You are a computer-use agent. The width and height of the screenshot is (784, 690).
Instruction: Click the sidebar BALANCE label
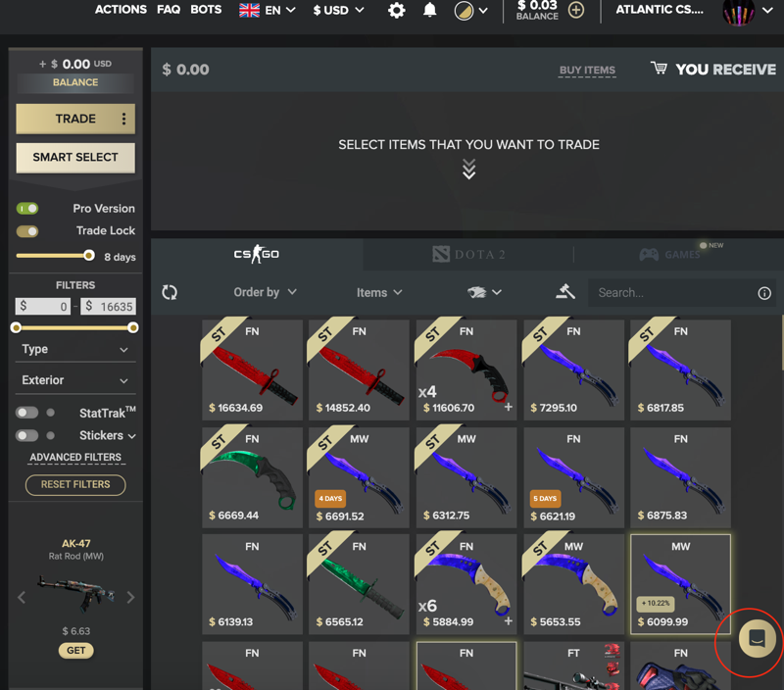[75, 82]
